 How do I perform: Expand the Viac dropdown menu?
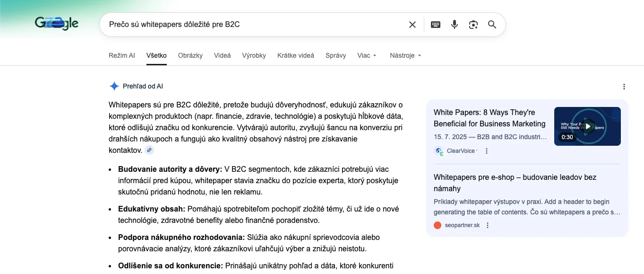[x=367, y=55]
